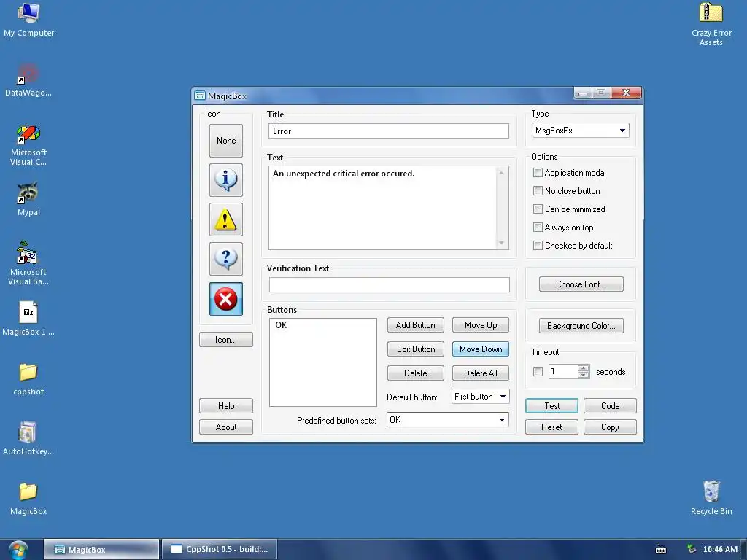Open Choose Font... dialog
Screen dimensions: 747x560
[581, 284]
